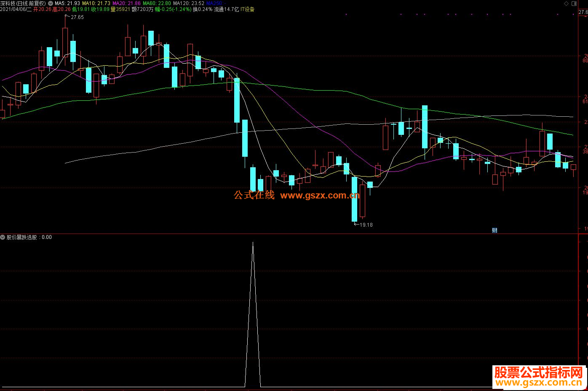Select the MA5: 21.93 label
Screen dimensions: 588x391
67,3
